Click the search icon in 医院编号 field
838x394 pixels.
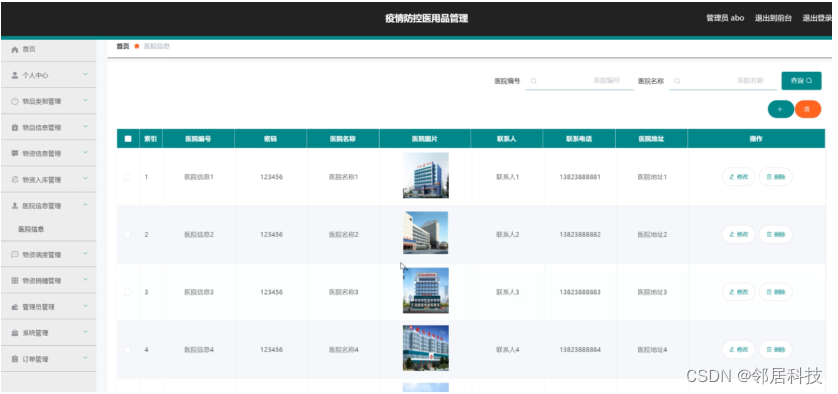(x=533, y=81)
